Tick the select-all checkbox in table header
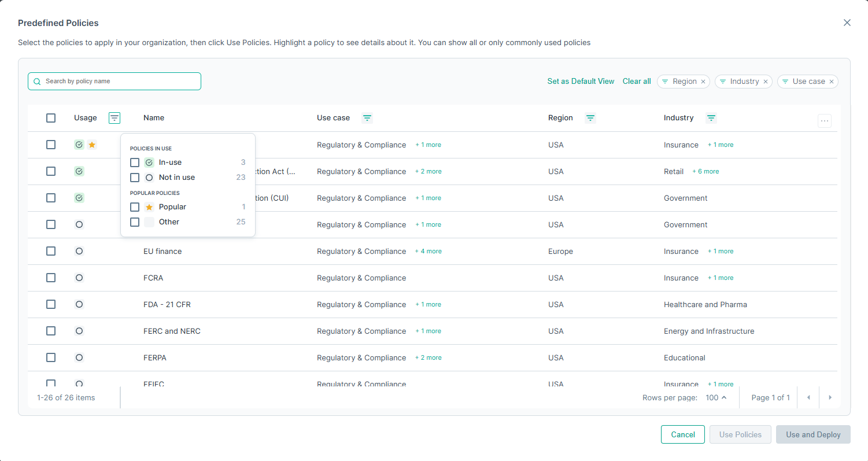This screenshot has height=461, width=868. click(x=51, y=118)
